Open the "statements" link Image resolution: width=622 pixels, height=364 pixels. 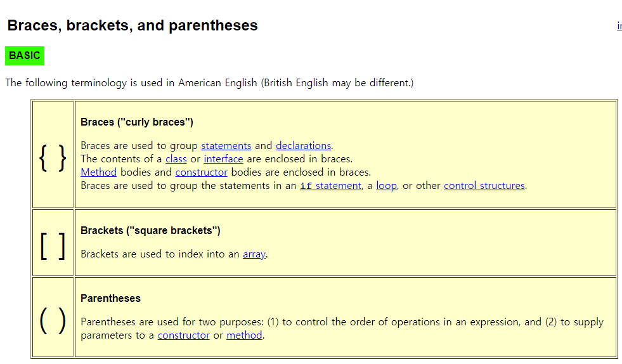226,146
